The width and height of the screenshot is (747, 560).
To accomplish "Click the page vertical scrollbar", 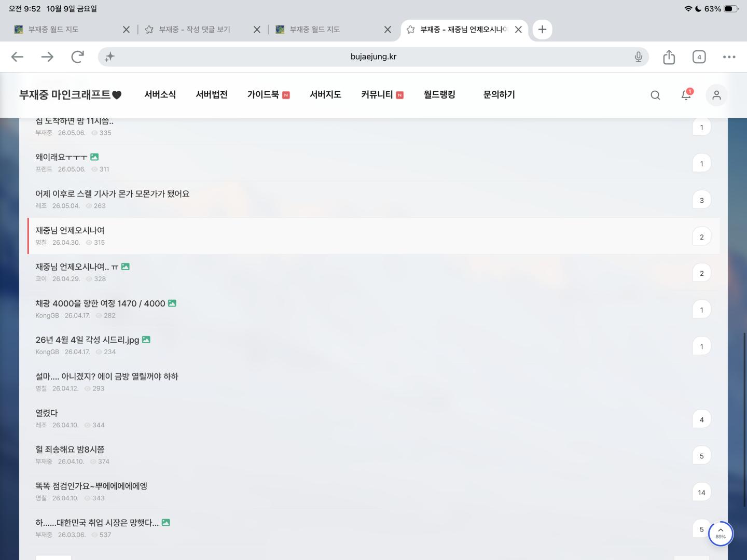I will coord(745,419).
